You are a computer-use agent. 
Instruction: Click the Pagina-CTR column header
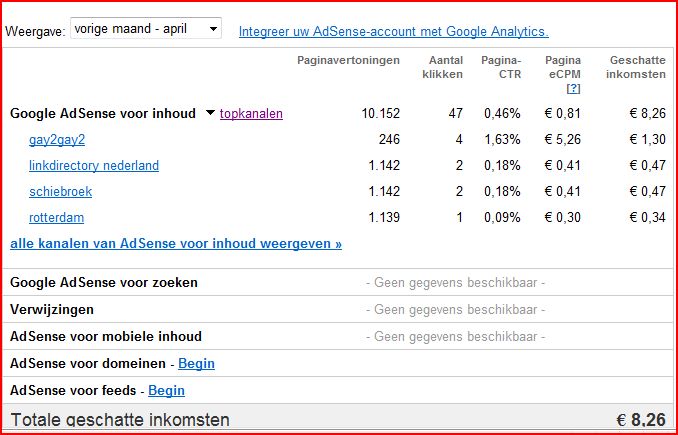pos(501,67)
